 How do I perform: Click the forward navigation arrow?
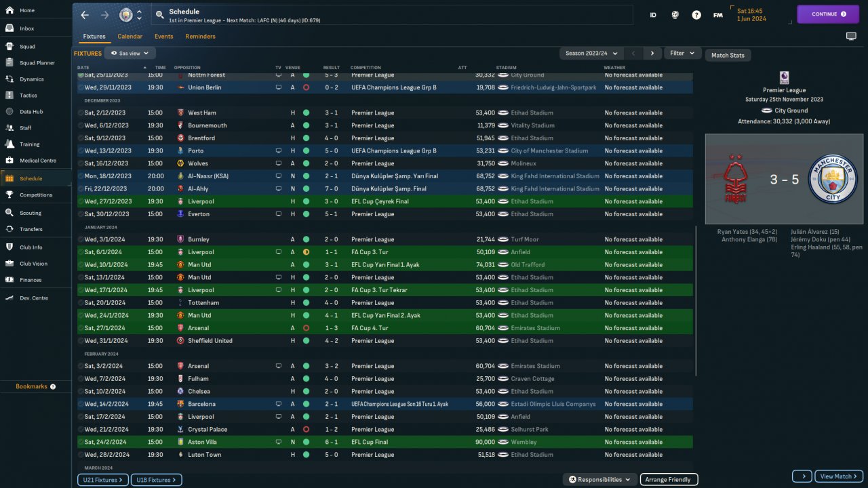click(x=104, y=15)
